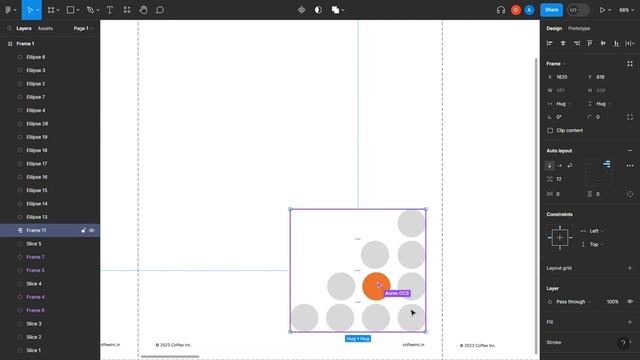Open Page 1 dropdown
Screen dimensions: 640x360
pyautogui.click(x=83, y=28)
